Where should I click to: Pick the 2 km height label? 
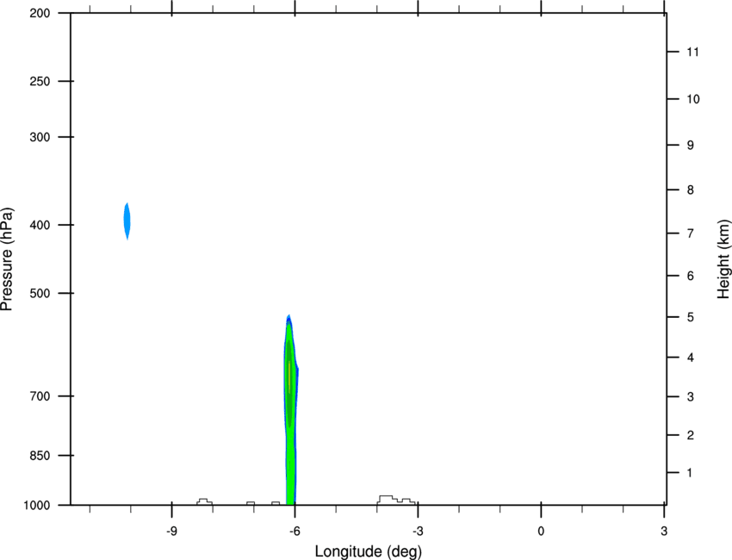pyautogui.click(x=690, y=435)
